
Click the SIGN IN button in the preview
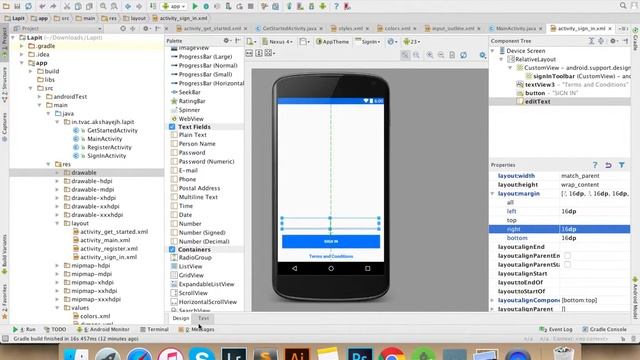pyautogui.click(x=331, y=241)
